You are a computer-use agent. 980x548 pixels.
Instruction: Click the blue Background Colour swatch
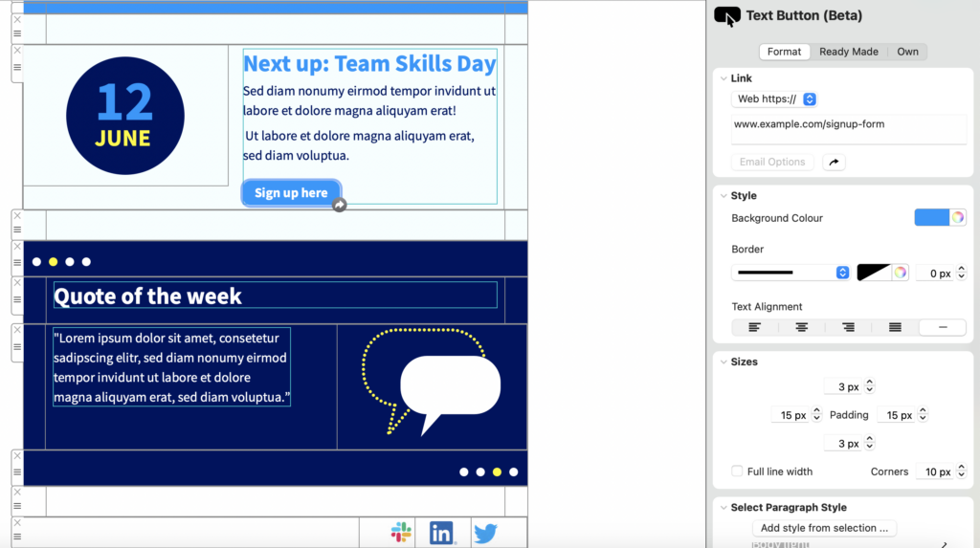[x=932, y=217]
